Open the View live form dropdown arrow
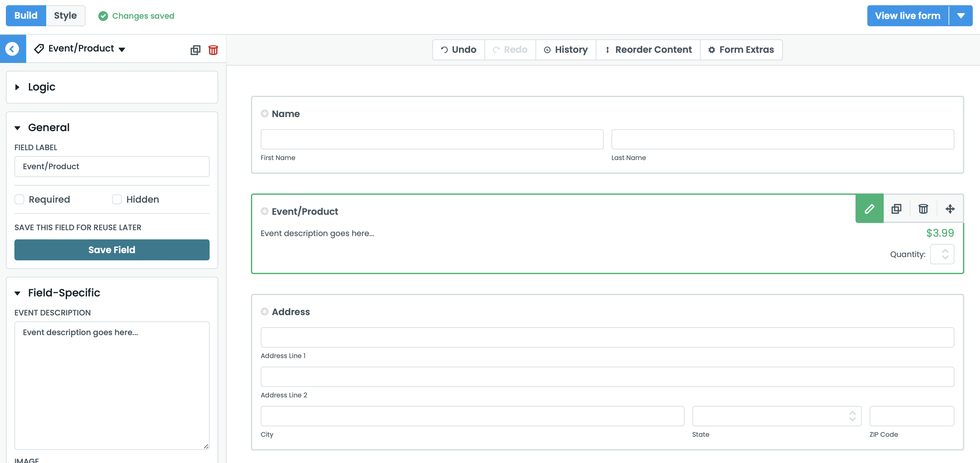The width and height of the screenshot is (980, 463). coord(961,16)
